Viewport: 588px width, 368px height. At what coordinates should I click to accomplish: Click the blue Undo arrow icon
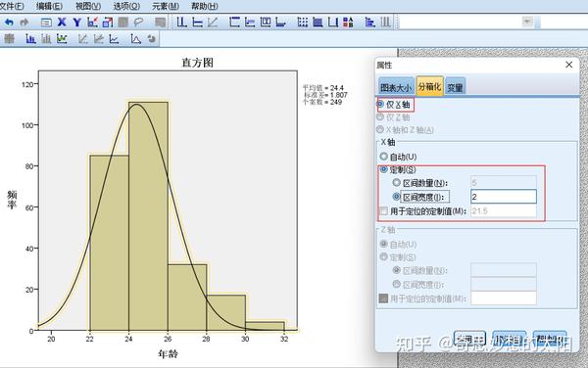9,23
